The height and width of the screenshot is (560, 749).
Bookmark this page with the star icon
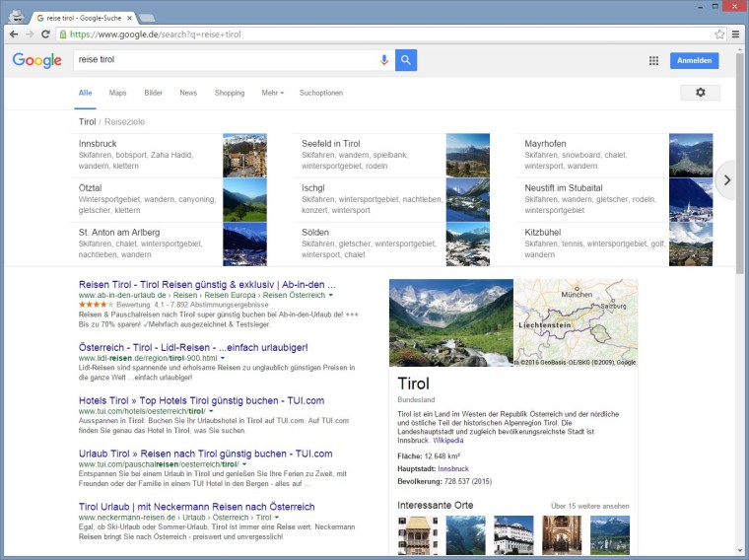pyautogui.click(x=719, y=34)
